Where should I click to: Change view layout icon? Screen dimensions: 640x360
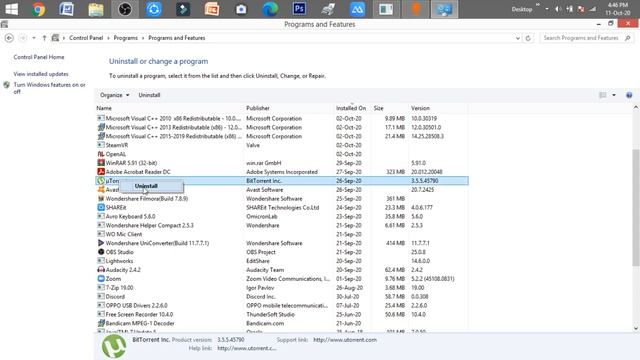[x=602, y=95]
